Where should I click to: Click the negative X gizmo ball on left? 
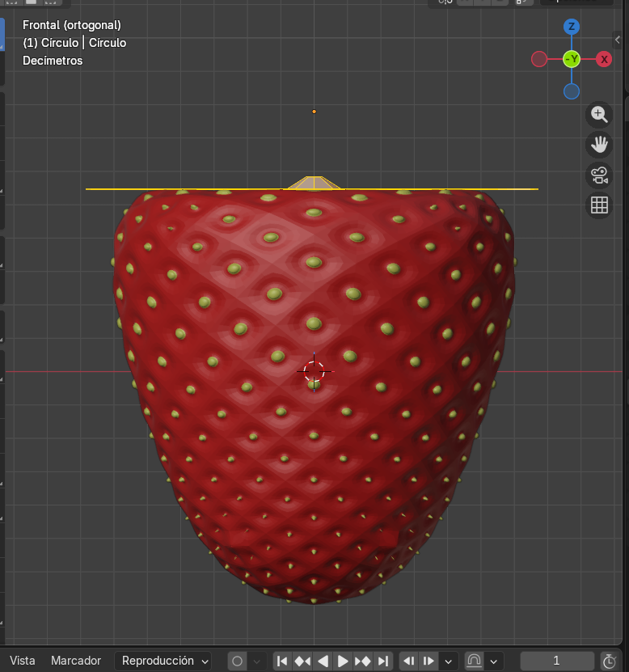tap(539, 59)
